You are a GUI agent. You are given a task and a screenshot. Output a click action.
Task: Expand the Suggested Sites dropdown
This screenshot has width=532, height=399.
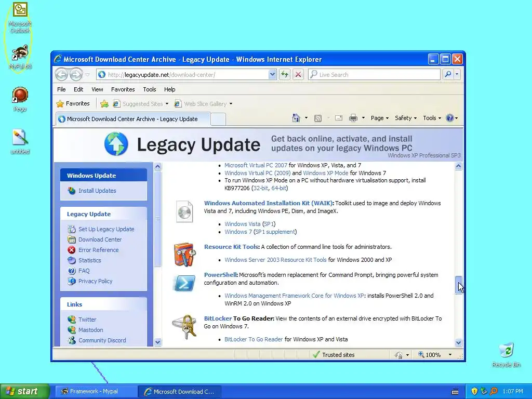point(167,104)
